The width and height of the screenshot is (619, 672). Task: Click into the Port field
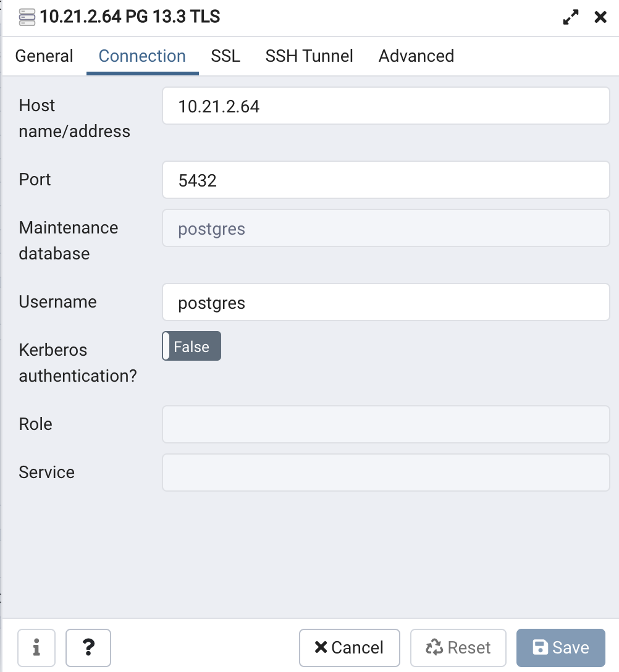coord(386,180)
